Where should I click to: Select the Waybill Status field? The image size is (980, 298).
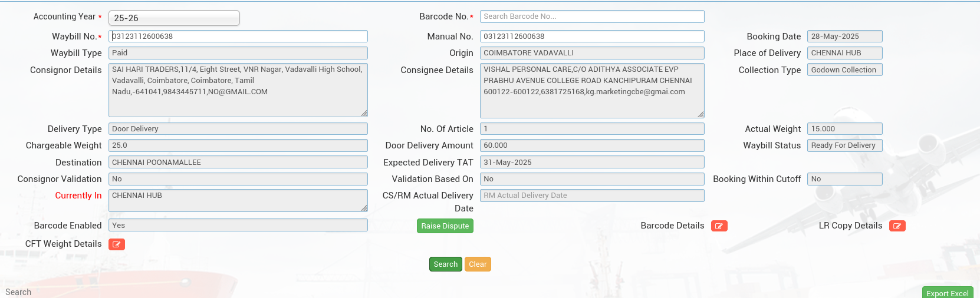[x=844, y=145]
